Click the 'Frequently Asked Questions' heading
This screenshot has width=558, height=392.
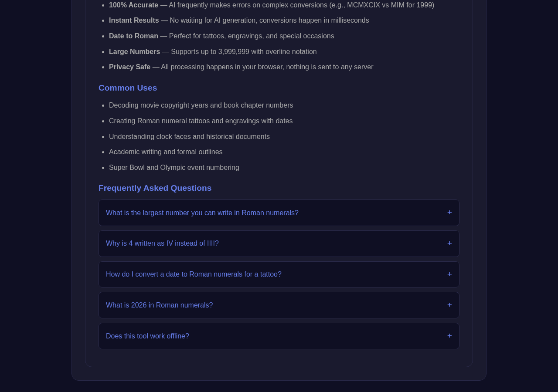155,188
